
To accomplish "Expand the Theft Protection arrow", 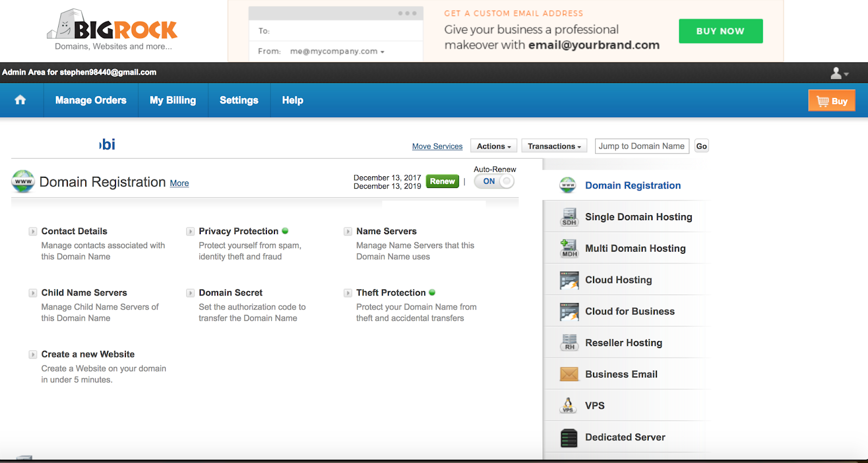I will point(348,293).
